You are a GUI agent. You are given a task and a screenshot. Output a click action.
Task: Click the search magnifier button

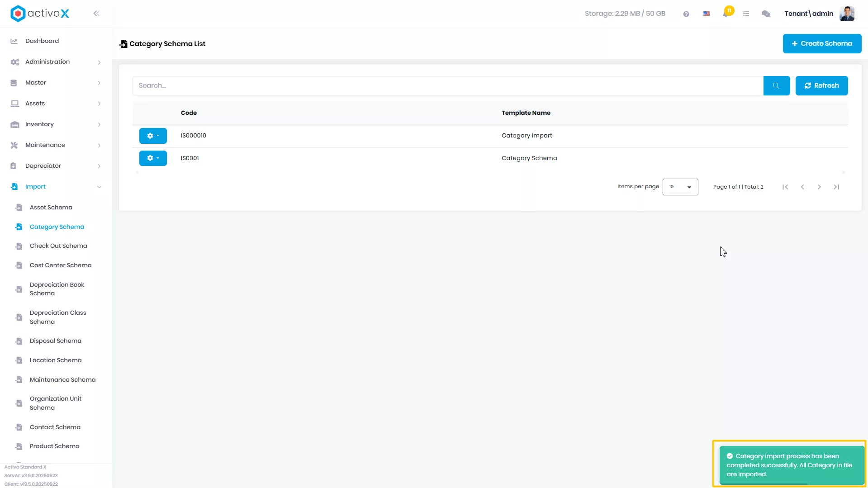point(776,85)
